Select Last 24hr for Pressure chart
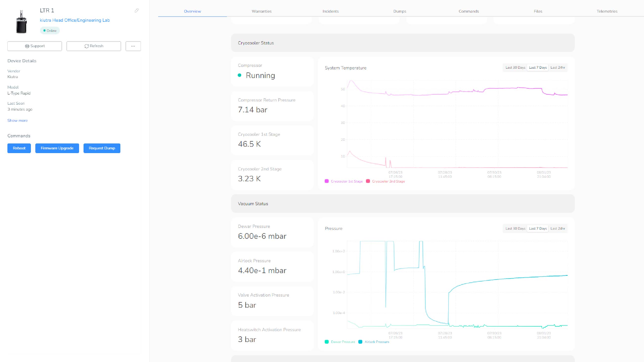 pyautogui.click(x=558, y=229)
